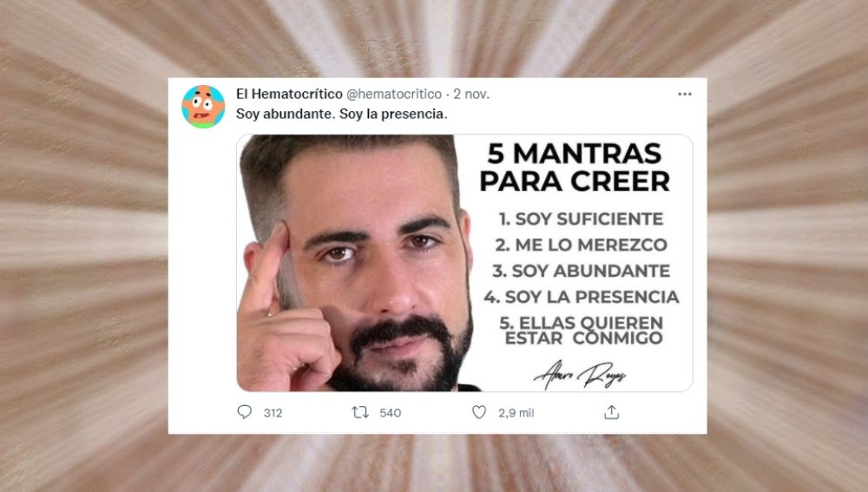868x492 pixels.
Task: Click the @hematocritico handle
Action: (x=394, y=94)
